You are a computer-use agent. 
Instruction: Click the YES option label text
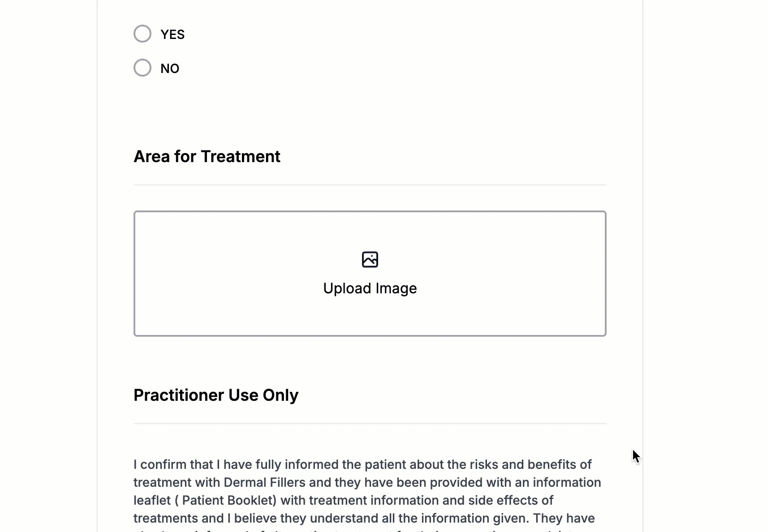(x=172, y=34)
